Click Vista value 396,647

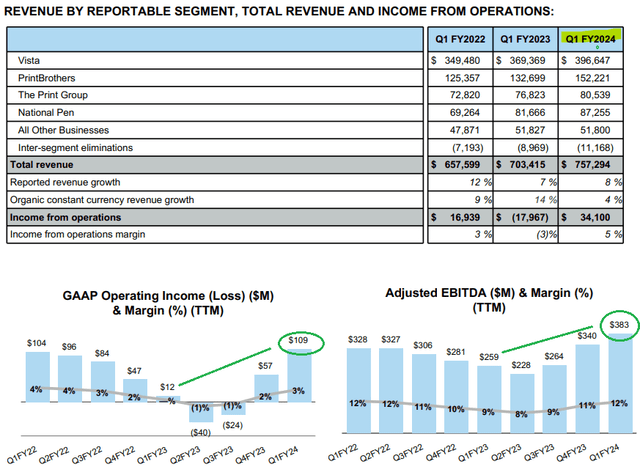coord(592,60)
